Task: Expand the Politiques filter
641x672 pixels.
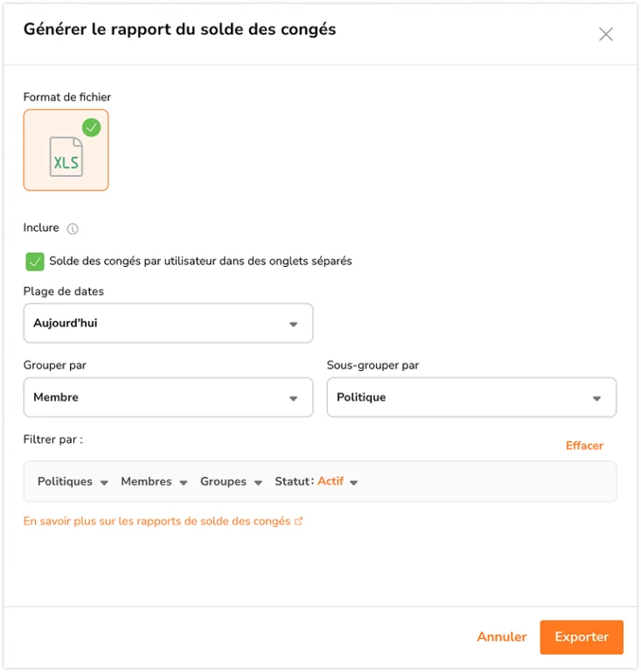Action: tap(73, 482)
